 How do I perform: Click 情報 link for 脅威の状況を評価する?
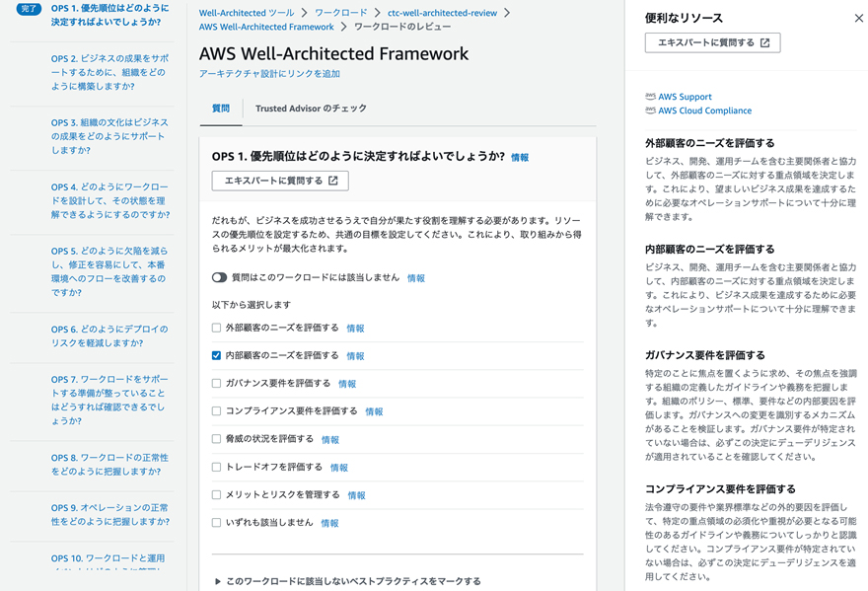pyautogui.click(x=330, y=440)
